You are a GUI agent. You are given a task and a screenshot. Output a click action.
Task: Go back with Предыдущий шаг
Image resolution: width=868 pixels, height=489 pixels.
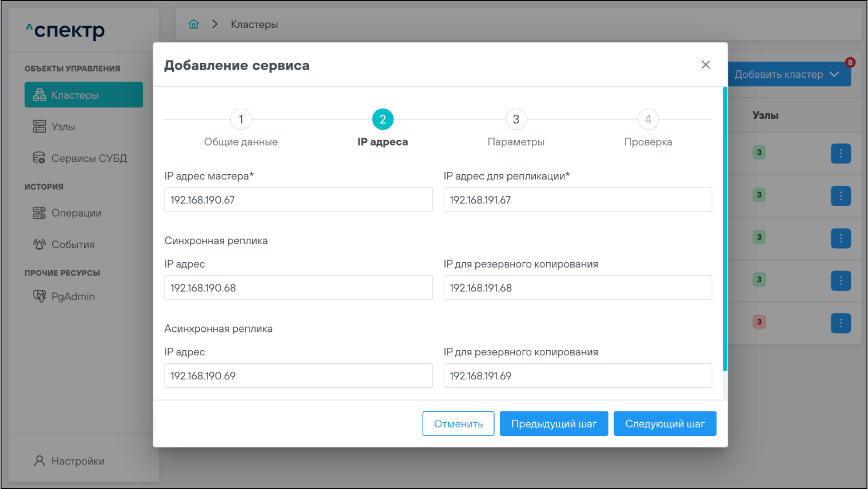554,424
